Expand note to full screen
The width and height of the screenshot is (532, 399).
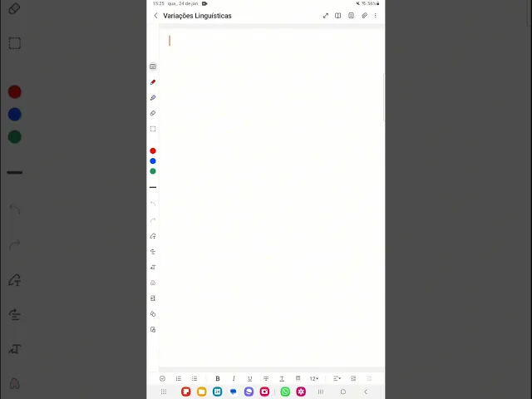click(325, 16)
